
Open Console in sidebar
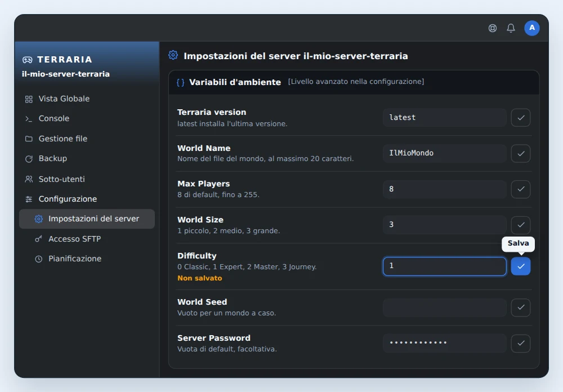(x=87, y=119)
